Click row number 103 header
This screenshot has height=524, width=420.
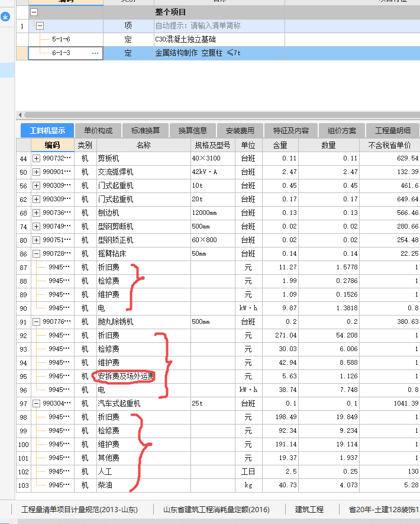pyautogui.click(x=24, y=486)
